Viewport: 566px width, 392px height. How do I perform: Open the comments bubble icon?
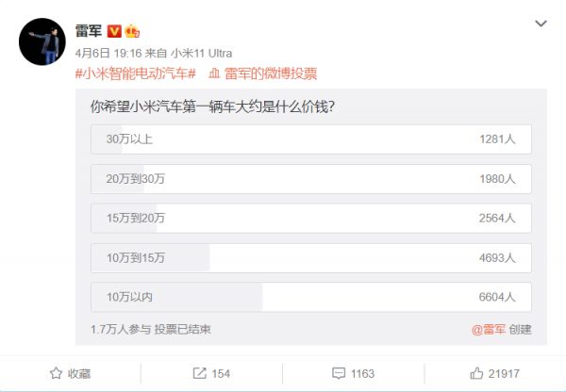coord(339,373)
